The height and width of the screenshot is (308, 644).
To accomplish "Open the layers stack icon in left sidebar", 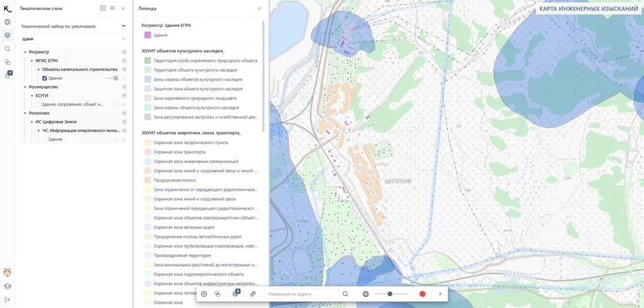I will coord(8,35).
